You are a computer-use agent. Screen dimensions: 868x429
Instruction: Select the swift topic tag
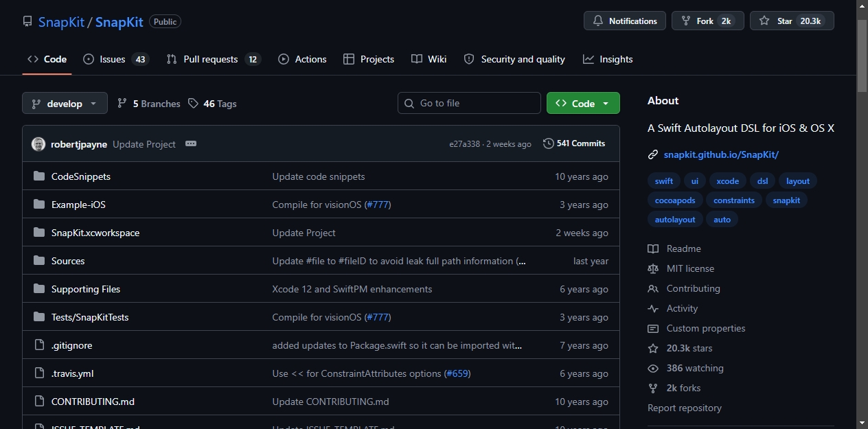(664, 181)
